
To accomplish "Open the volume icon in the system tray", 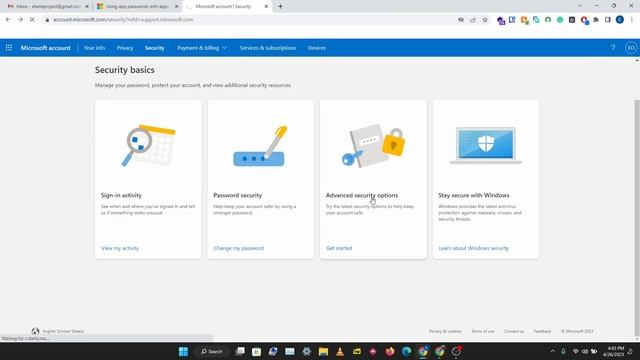I will pos(584,351).
